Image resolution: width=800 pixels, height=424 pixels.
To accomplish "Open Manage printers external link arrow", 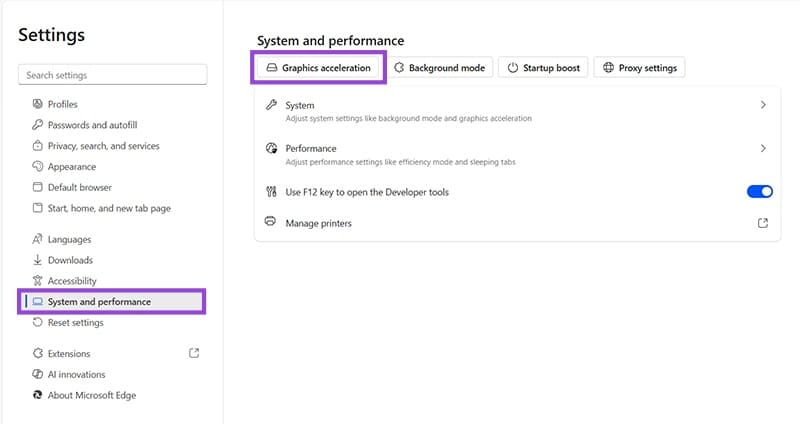I will tap(763, 223).
